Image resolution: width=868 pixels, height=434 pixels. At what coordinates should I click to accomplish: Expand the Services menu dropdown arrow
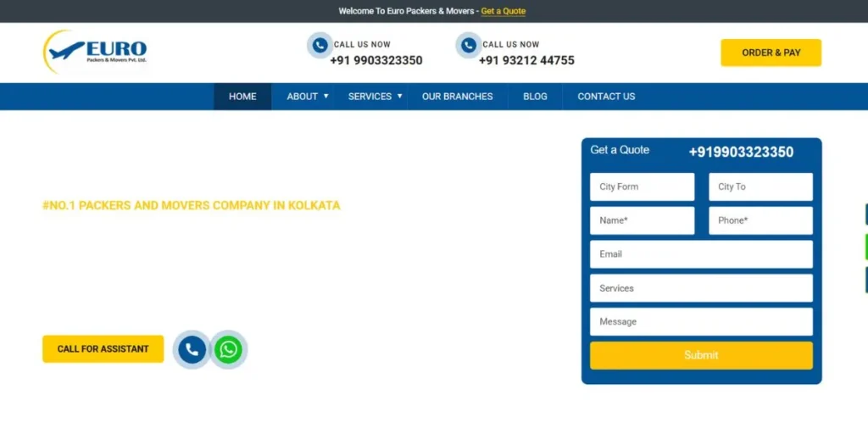pos(399,96)
